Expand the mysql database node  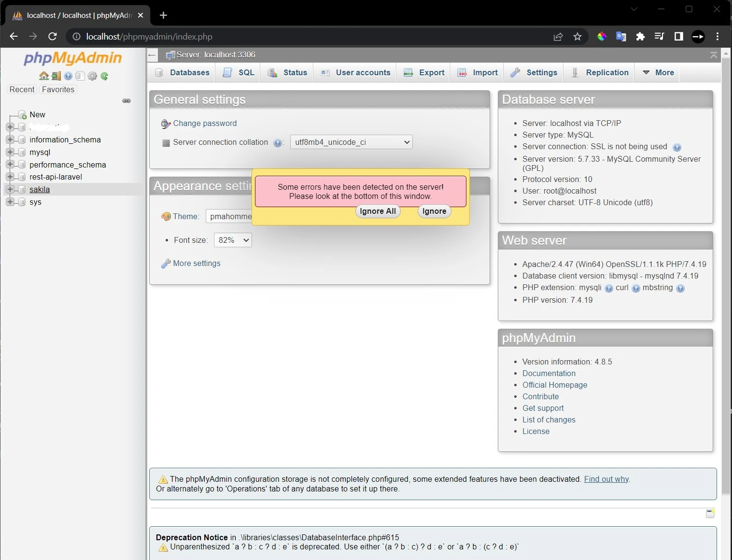[10, 152]
